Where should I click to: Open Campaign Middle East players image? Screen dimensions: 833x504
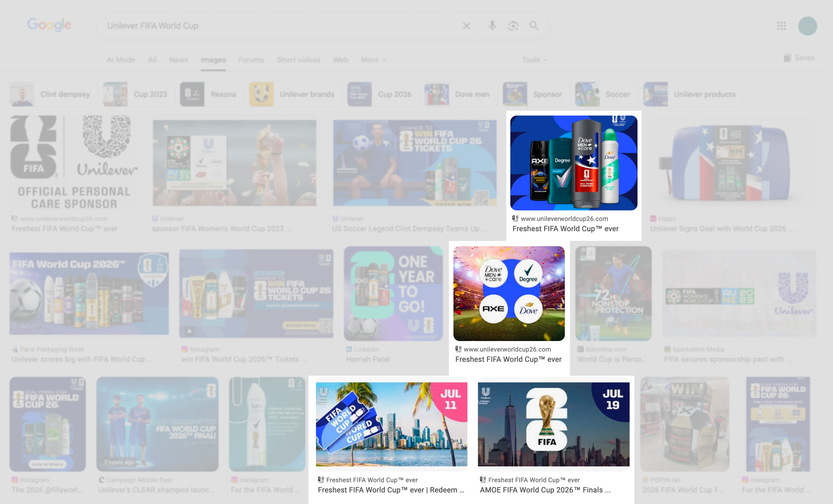[x=157, y=424]
